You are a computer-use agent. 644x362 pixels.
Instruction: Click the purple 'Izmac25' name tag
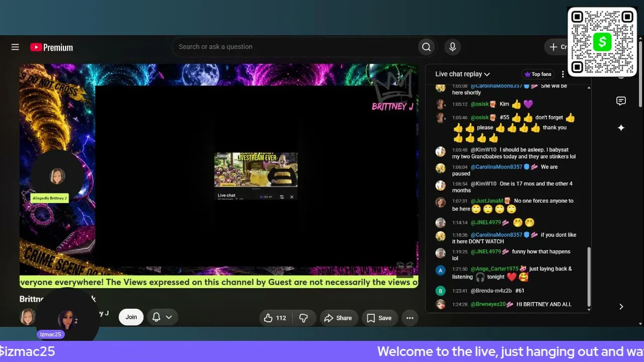(x=50, y=334)
